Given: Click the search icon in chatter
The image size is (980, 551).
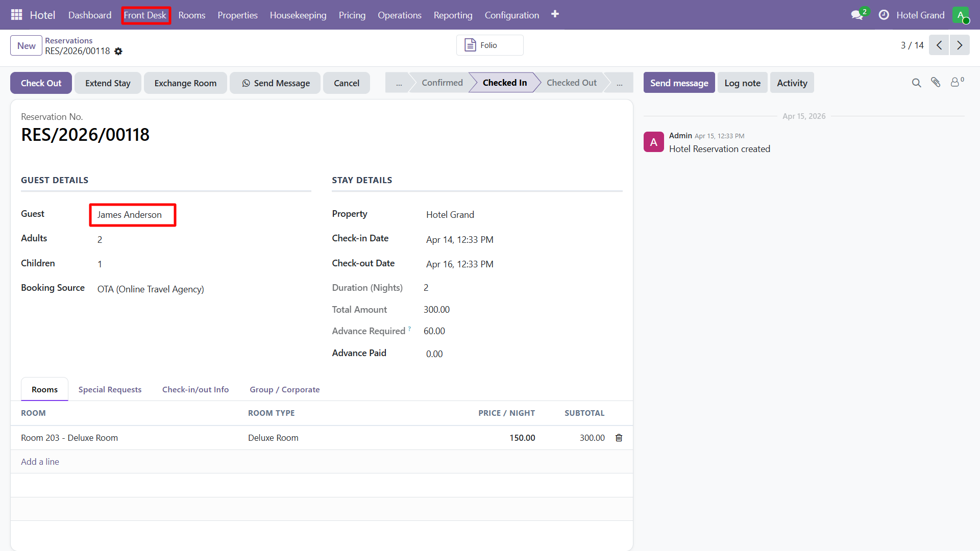Looking at the screenshot, I should coord(916,83).
